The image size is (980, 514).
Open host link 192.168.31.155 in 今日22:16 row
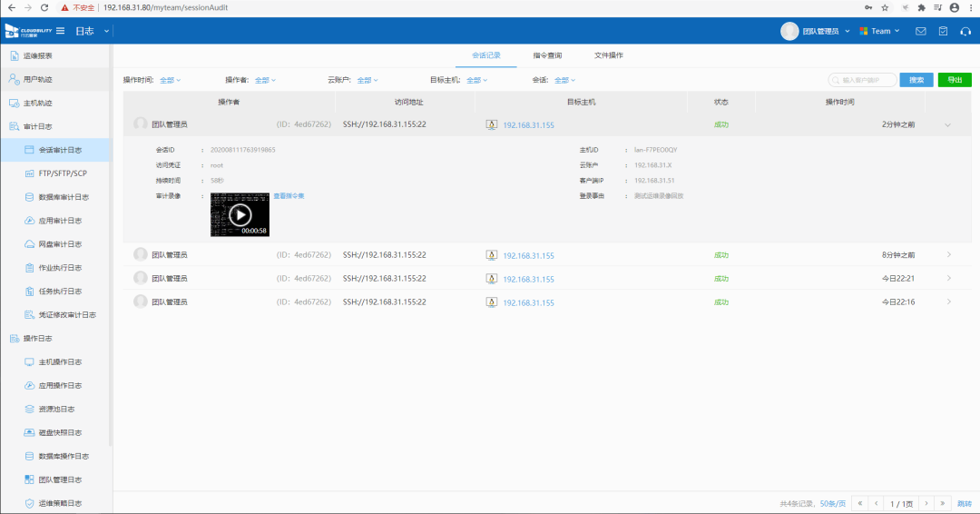click(529, 302)
